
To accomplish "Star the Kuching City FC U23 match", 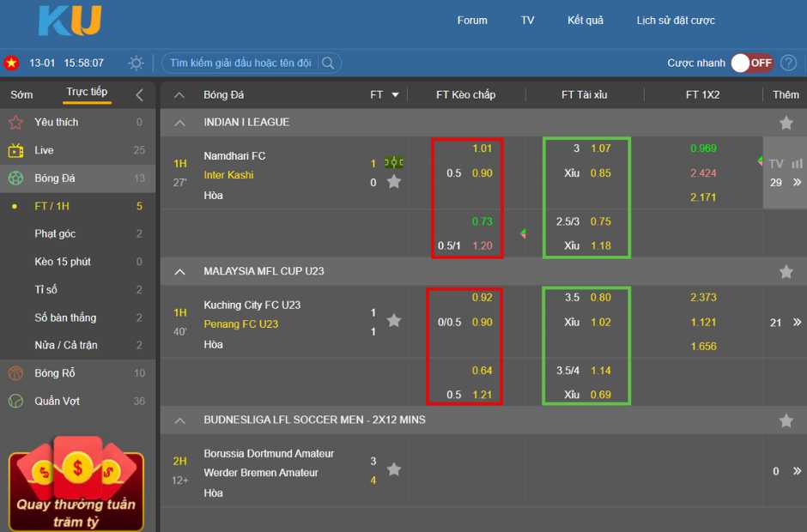I will 394,321.
